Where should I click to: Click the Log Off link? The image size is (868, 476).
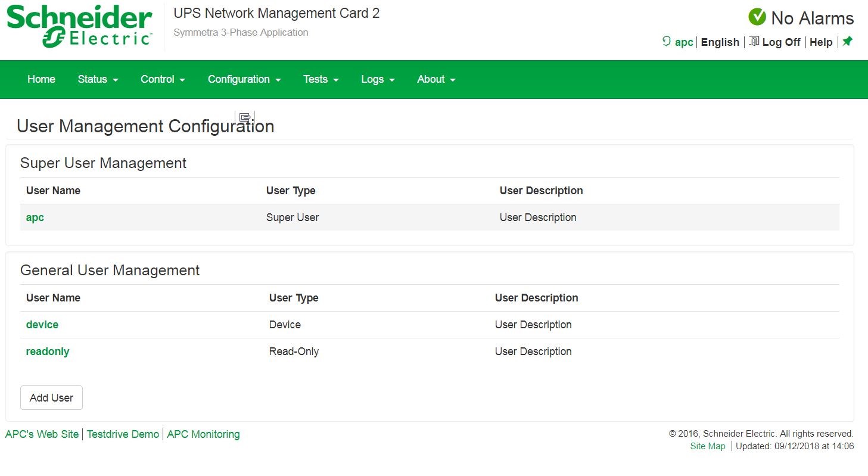coord(781,42)
